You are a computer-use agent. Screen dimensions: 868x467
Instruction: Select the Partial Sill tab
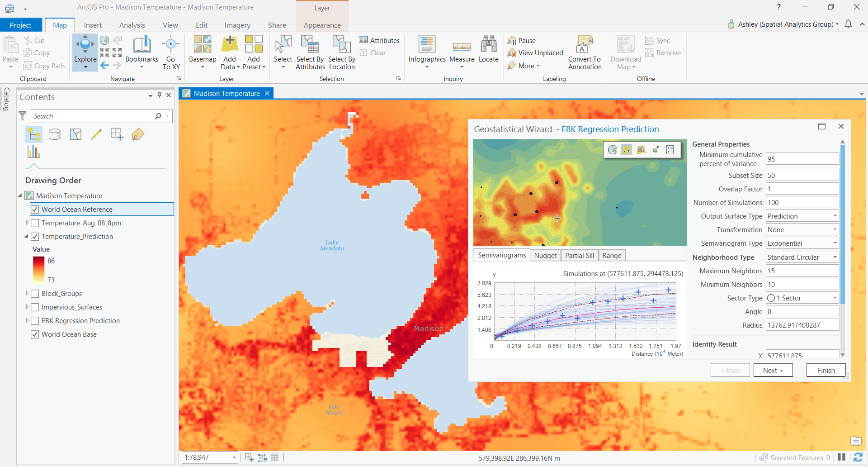[x=580, y=256]
